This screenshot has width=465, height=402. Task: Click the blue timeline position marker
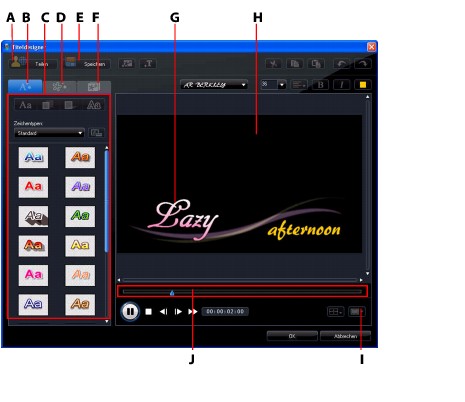point(172,293)
